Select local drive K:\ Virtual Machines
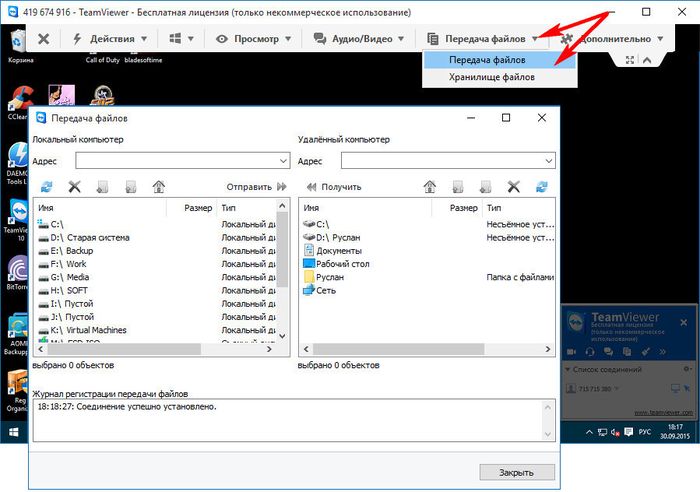The height and width of the screenshot is (492, 700). [x=83, y=330]
